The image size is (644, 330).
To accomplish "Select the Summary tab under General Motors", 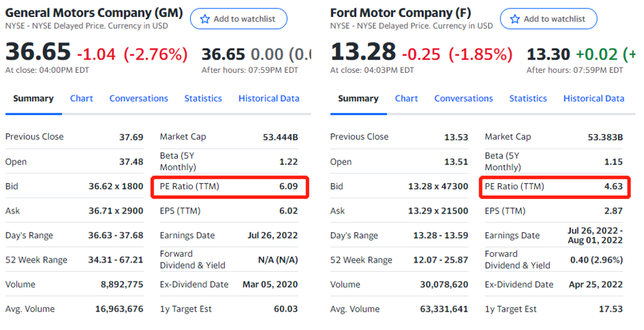I will pos(33,98).
